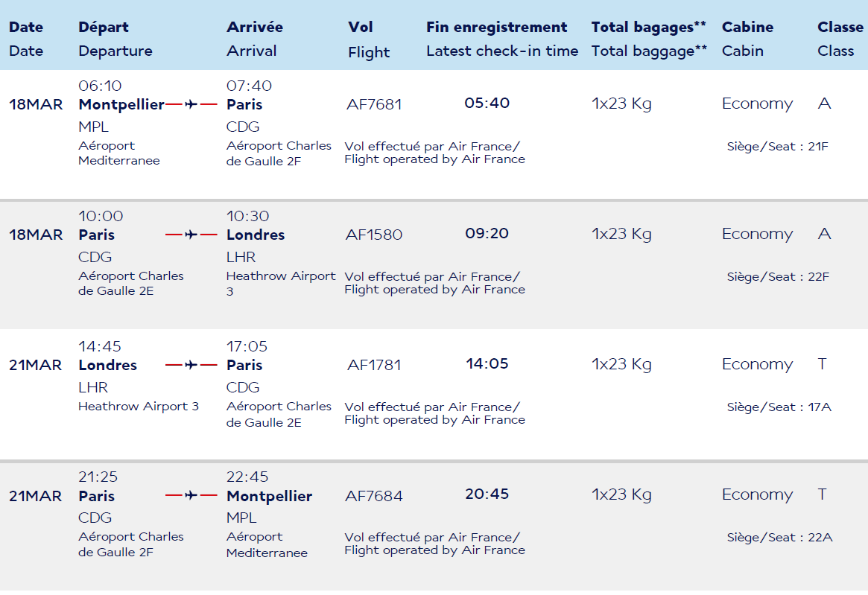Click the plane icon on Londres to Paris row
This screenshot has width=868, height=595.
point(191,365)
